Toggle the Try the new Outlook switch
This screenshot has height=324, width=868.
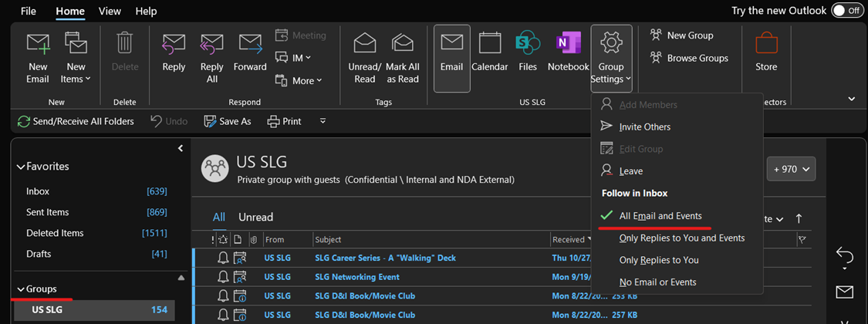847,11
